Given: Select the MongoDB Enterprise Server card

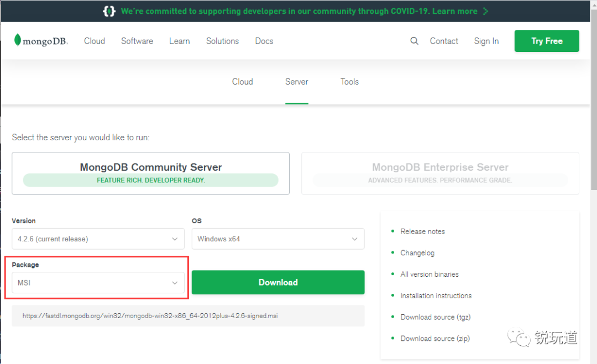Looking at the screenshot, I should click(440, 173).
